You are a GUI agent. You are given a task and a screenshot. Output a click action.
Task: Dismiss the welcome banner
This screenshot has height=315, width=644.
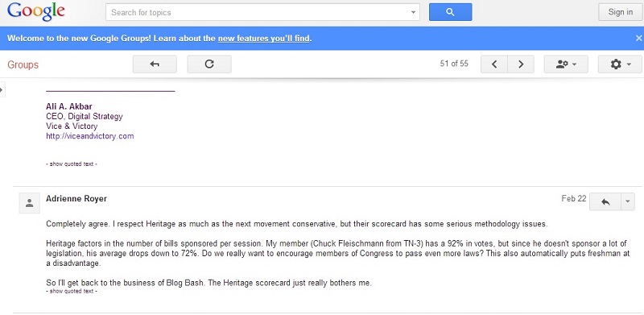point(638,38)
